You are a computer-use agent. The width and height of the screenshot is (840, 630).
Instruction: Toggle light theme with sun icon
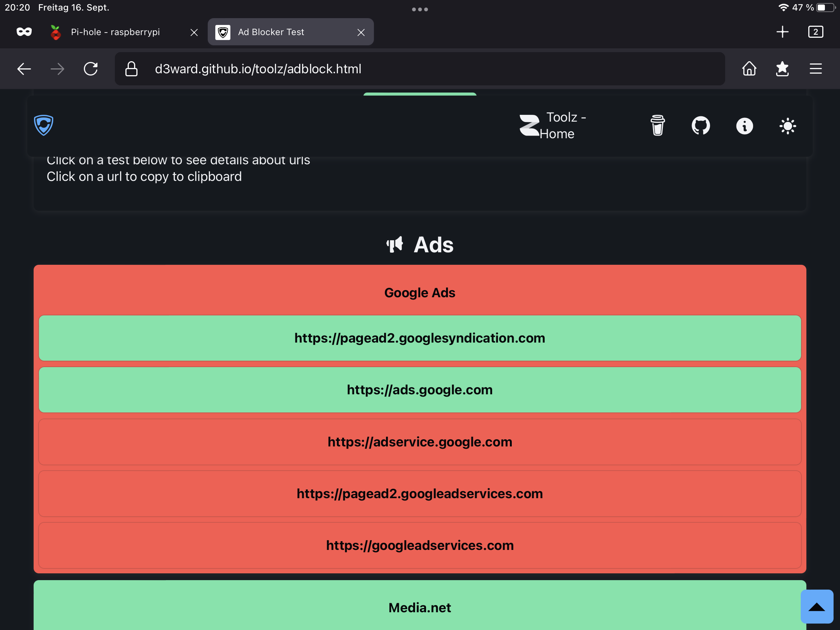pos(787,126)
